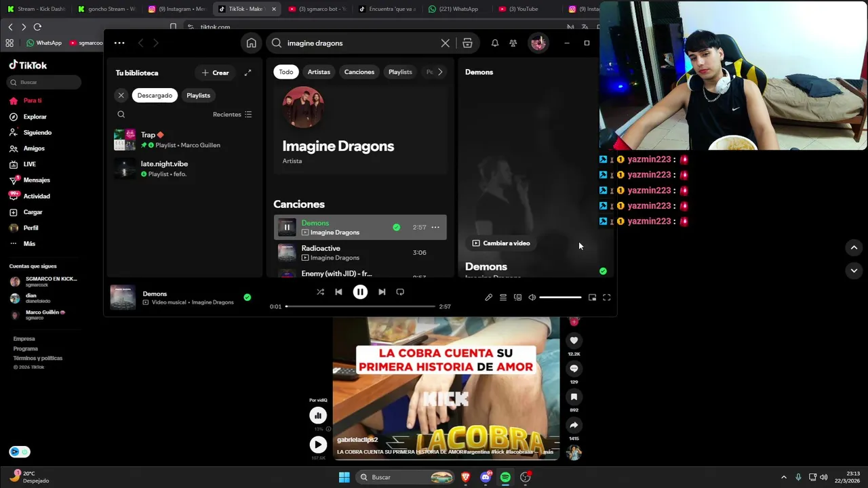Open the connect to a device icon

(x=517, y=298)
